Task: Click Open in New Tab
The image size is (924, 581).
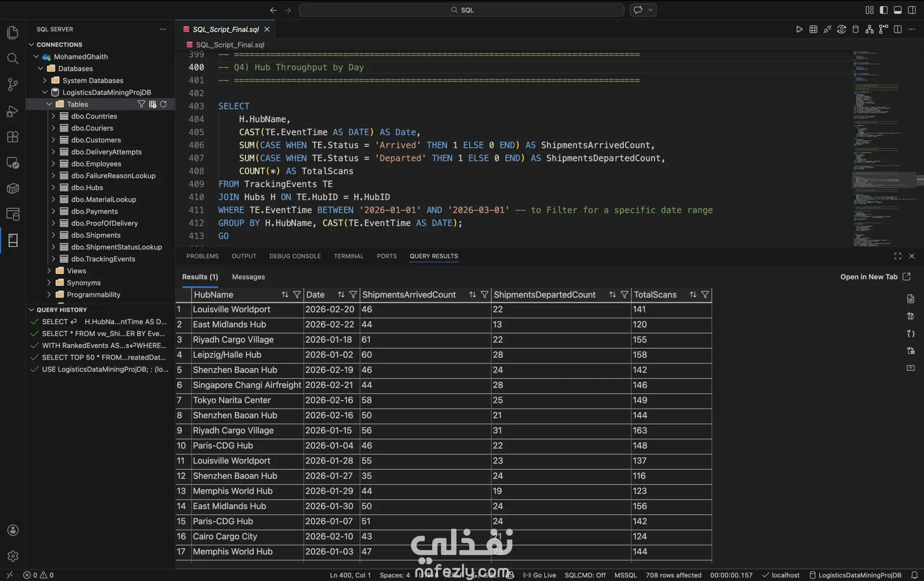Action: click(875, 277)
